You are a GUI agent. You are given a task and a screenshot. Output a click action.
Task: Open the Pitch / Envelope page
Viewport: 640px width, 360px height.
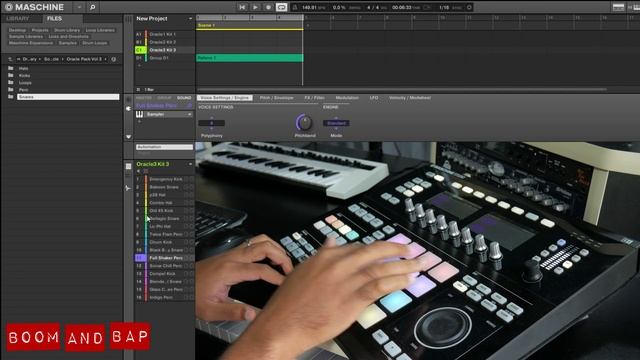point(276,98)
